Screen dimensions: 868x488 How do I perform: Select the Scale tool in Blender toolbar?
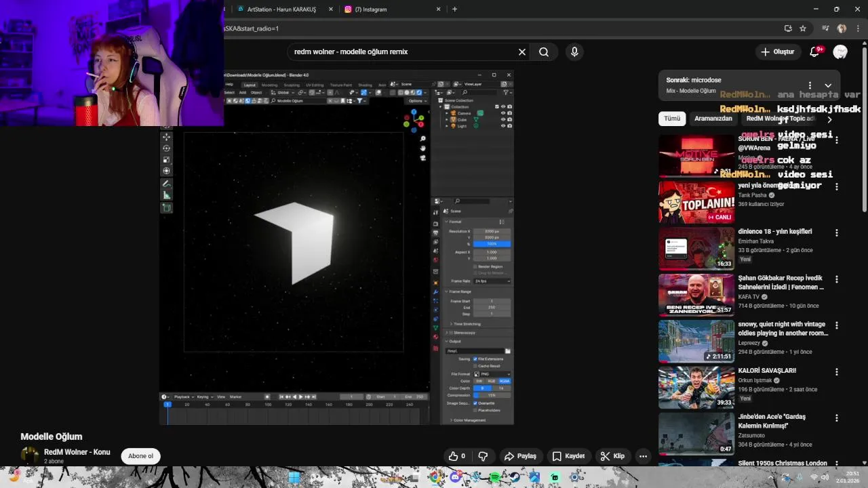(x=166, y=160)
